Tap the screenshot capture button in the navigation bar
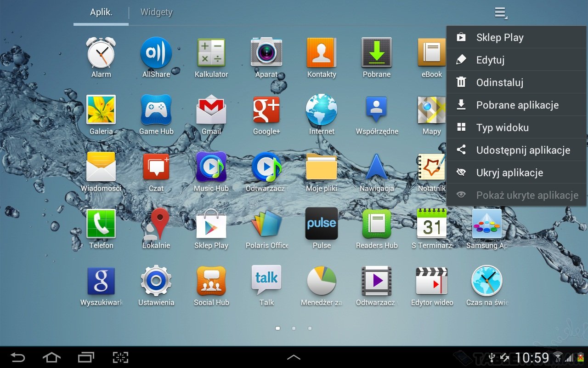 tap(120, 357)
